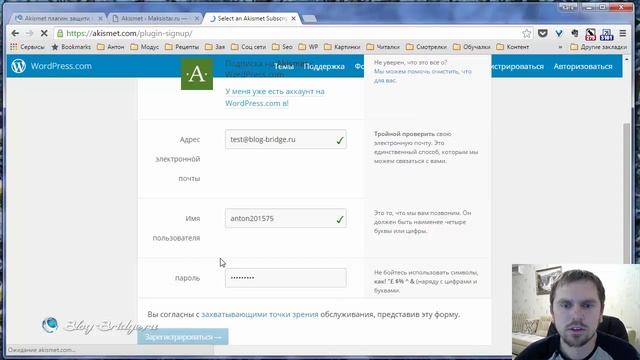Open the Bookmarks star folder
640x360 pixels.
tap(71, 47)
